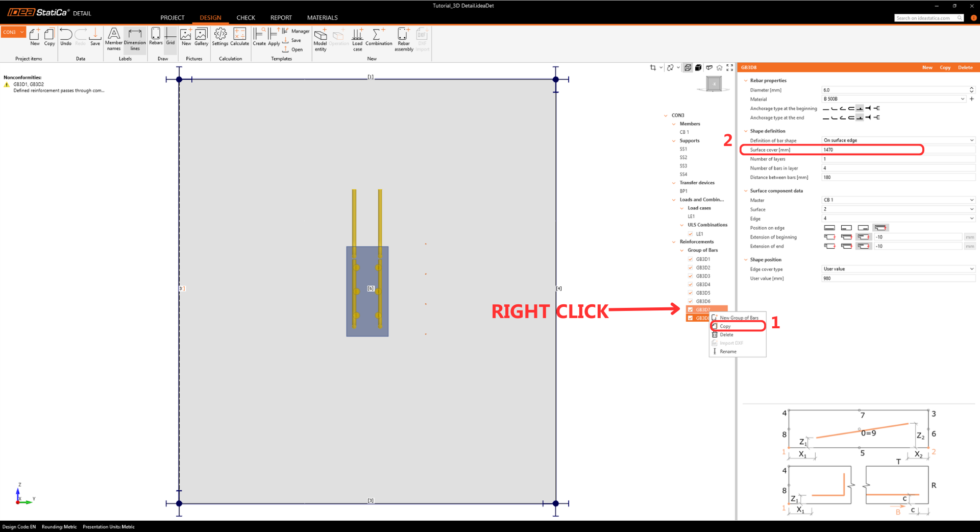The width and height of the screenshot is (980, 532).
Task: Toggle Rebars drawing in the Draw group
Action: (156, 37)
